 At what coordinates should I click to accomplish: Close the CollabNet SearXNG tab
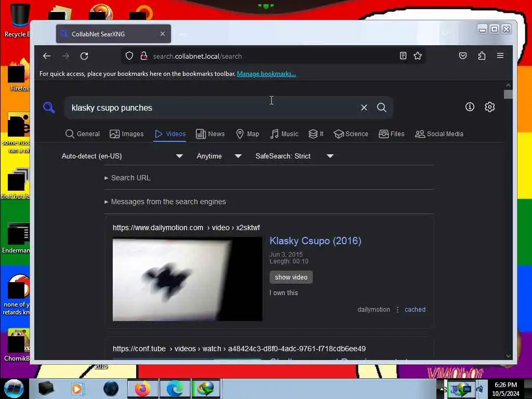coord(163,34)
